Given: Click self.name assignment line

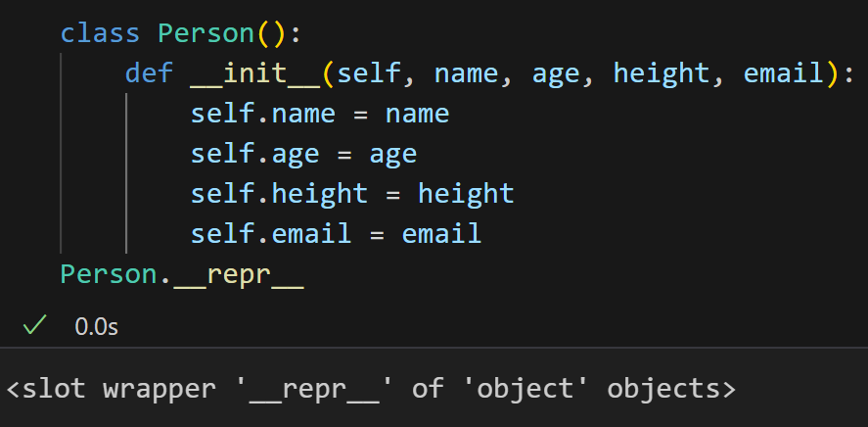Looking at the screenshot, I should [x=320, y=113].
